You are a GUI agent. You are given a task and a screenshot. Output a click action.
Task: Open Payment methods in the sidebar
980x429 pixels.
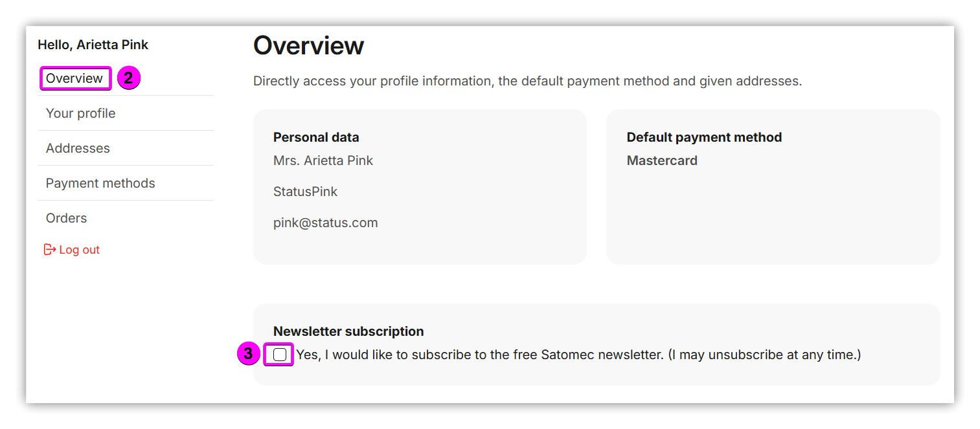(x=100, y=183)
